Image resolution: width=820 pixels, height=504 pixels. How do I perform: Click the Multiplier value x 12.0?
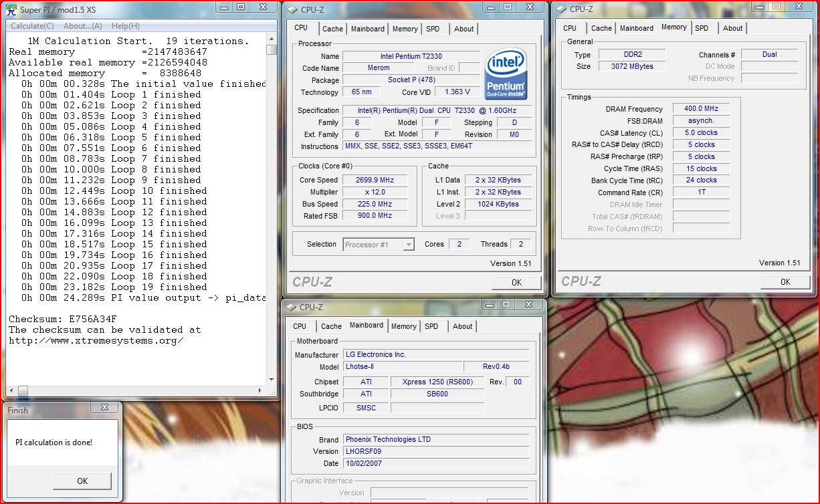click(375, 192)
